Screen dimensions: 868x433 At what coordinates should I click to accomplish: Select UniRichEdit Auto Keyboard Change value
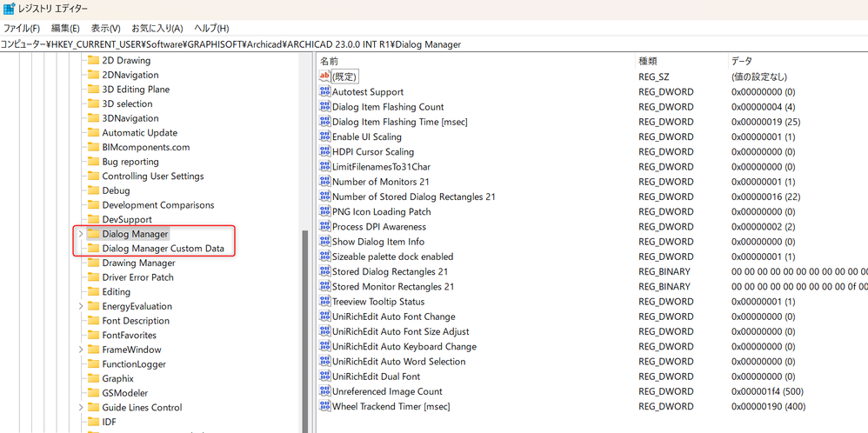(404, 346)
